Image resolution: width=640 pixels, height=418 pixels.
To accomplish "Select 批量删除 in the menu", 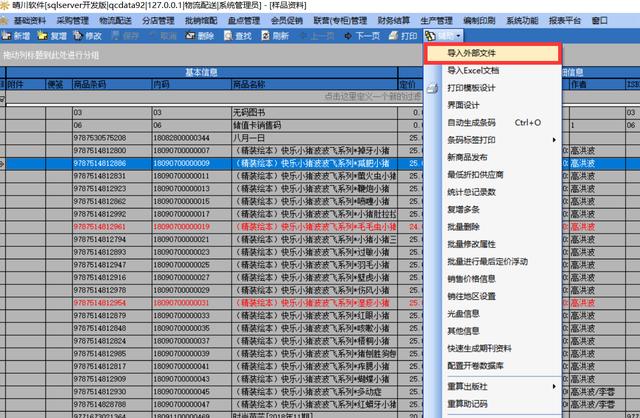I will (493, 227).
